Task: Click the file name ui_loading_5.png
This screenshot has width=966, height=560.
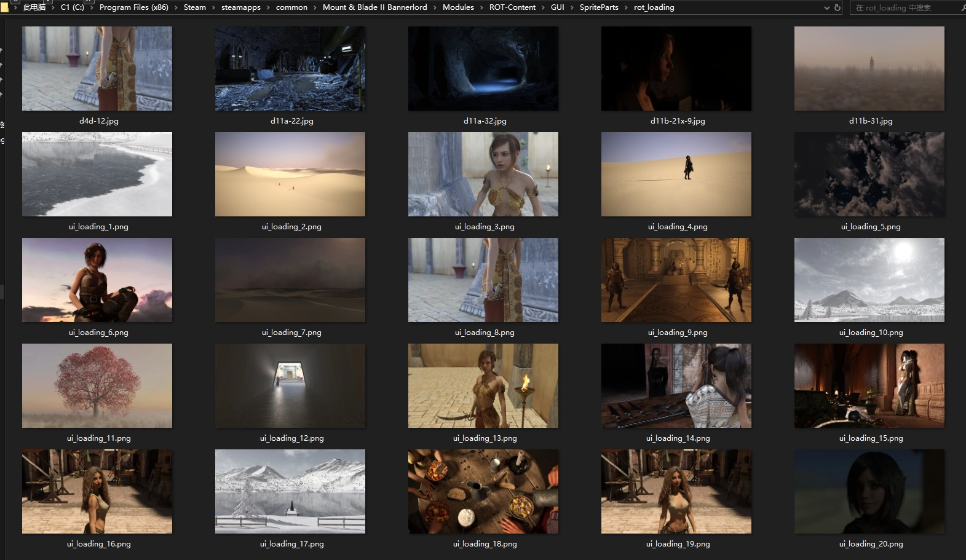Action: pos(871,227)
